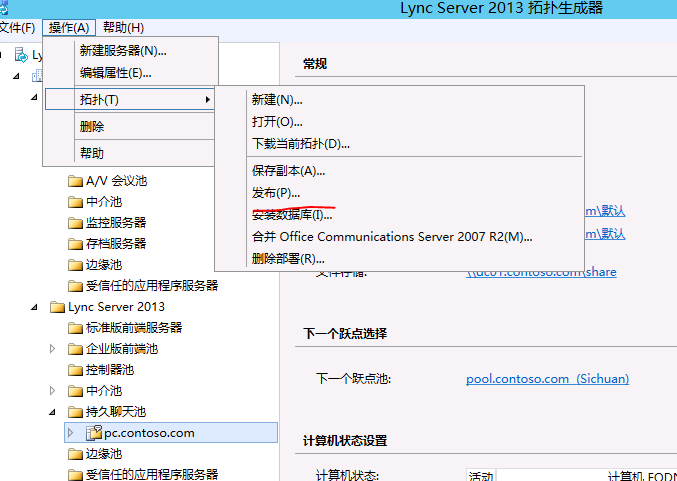This screenshot has width=677, height=481.
Task: Click the submenu arrow beside 拓扑(T)
Action: (208, 100)
